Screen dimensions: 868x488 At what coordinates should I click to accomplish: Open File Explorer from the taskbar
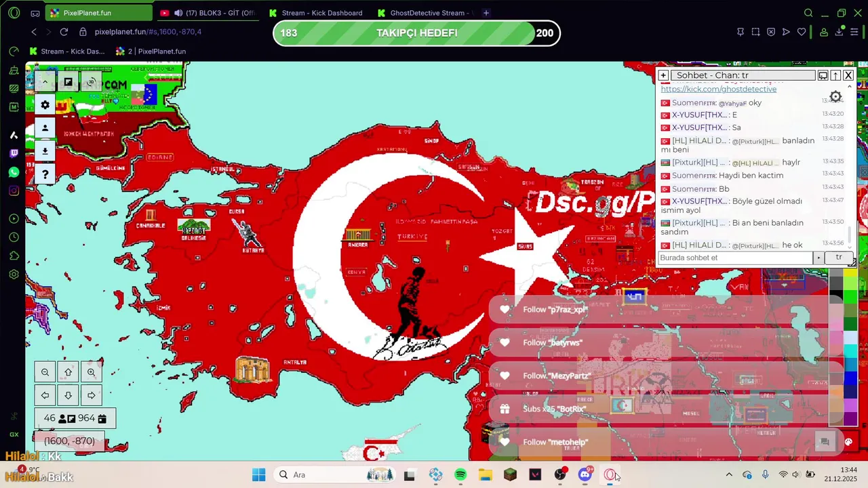pos(486,474)
